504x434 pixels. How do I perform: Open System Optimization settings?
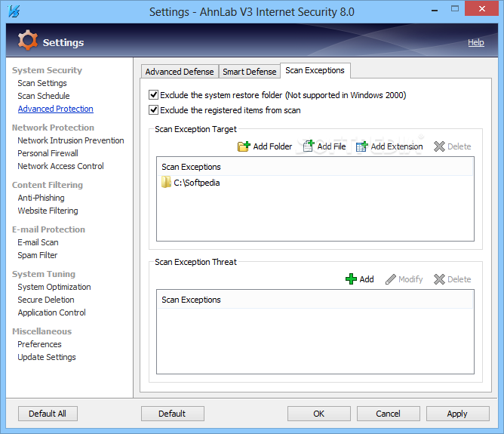click(x=54, y=287)
